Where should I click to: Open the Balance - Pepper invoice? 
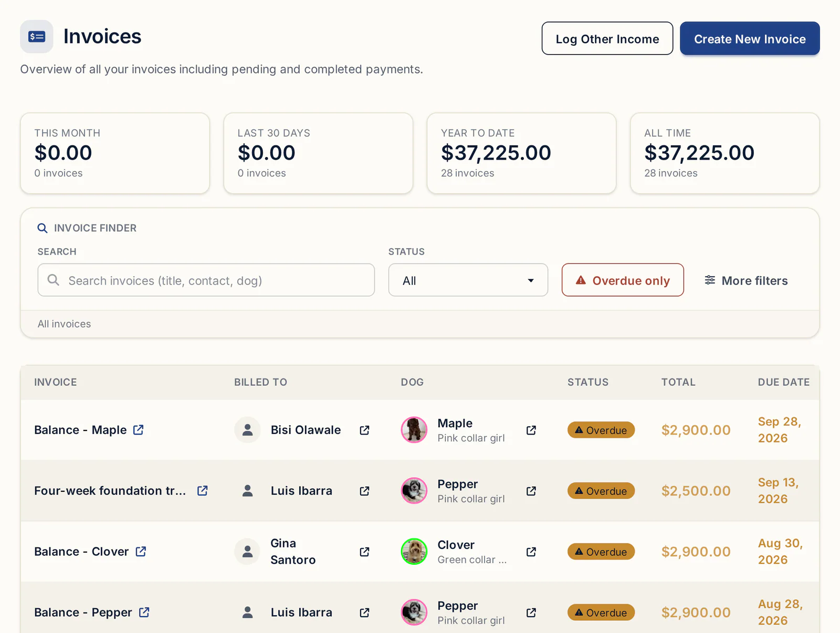point(83,613)
